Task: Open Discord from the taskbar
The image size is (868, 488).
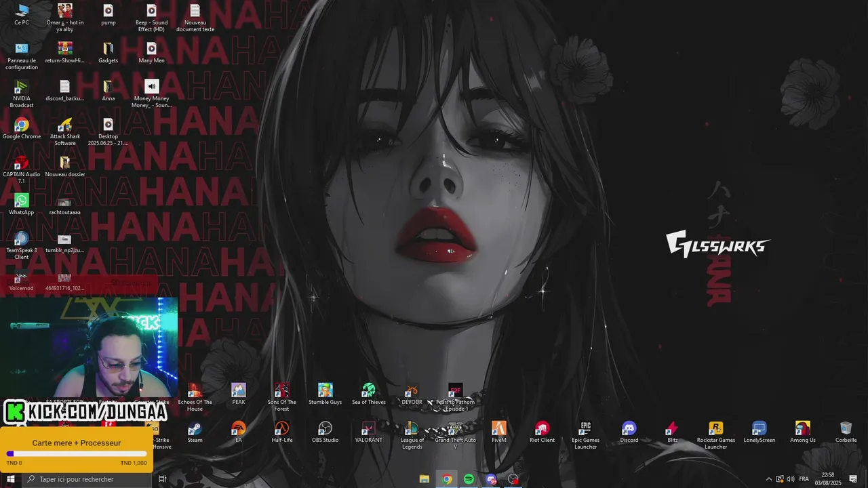Action: (492, 479)
